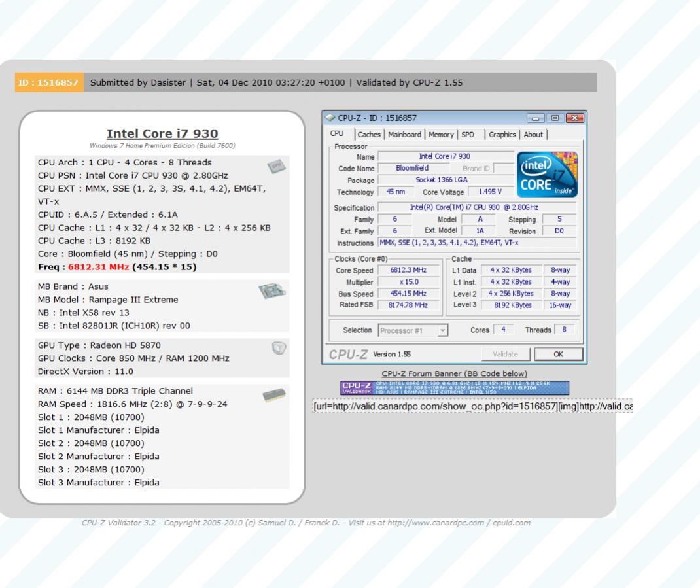
Task: Click the Core Speed 6812.3 MHz field
Action: [408, 270]
